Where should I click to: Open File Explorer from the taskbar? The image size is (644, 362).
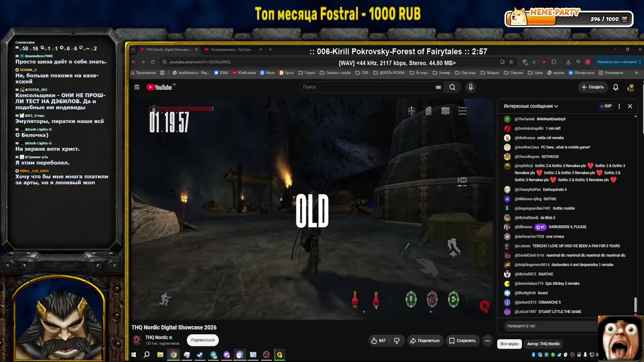coord(160,354)
